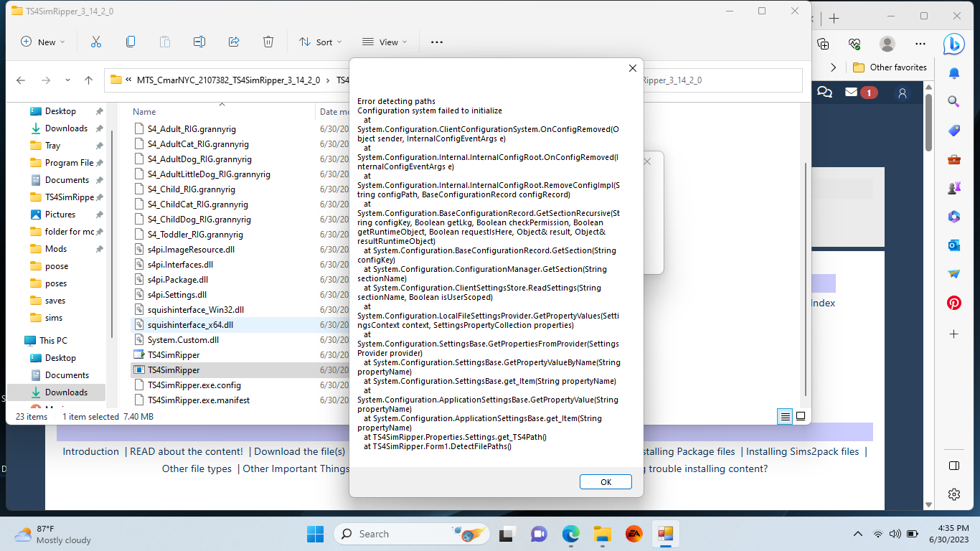Open Bing Chat icon in Edge sidebar
Image resolution: width=980 pixels, height=551 pixels.
tap(953, 44)
